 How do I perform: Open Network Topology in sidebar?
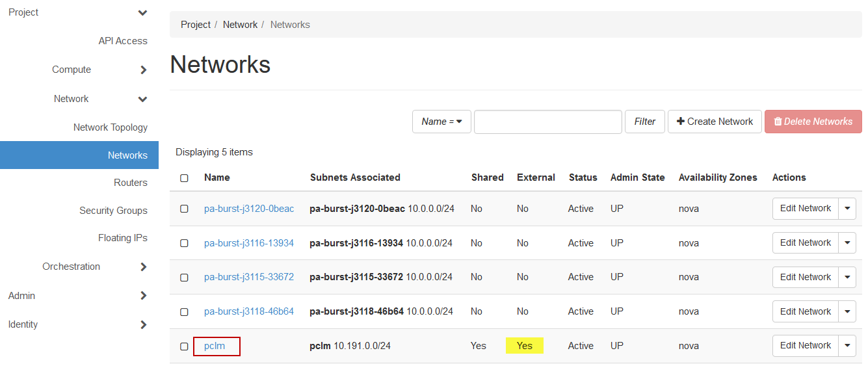pos(110,127)
